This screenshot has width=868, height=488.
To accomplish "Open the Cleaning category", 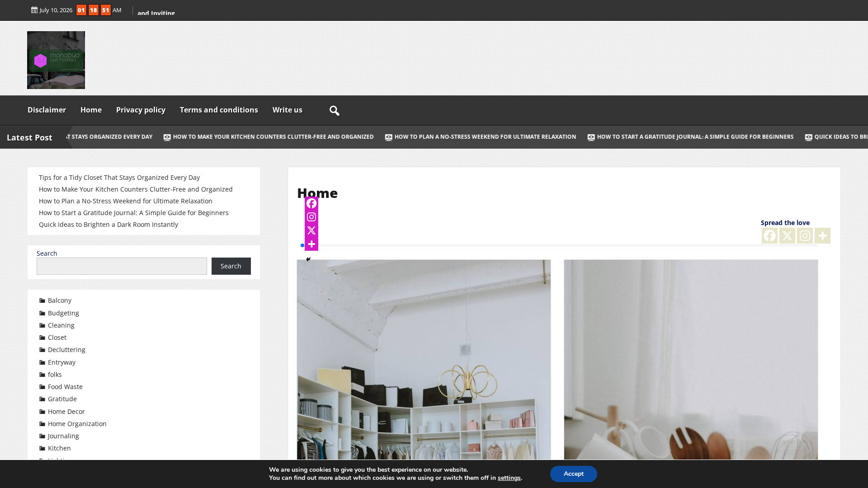I will [x=61, y=325].
